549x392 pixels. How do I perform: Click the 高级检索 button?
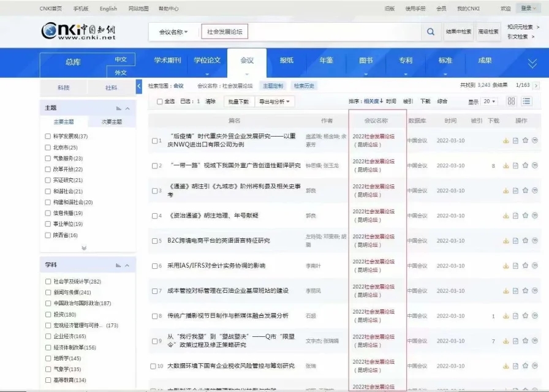(488, 32)
